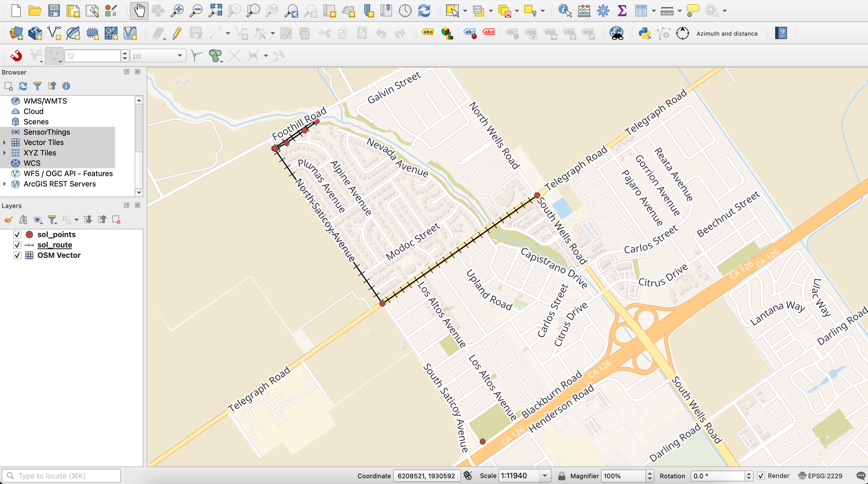
Task: Float the Layers panel
Action: coord(127,205)
